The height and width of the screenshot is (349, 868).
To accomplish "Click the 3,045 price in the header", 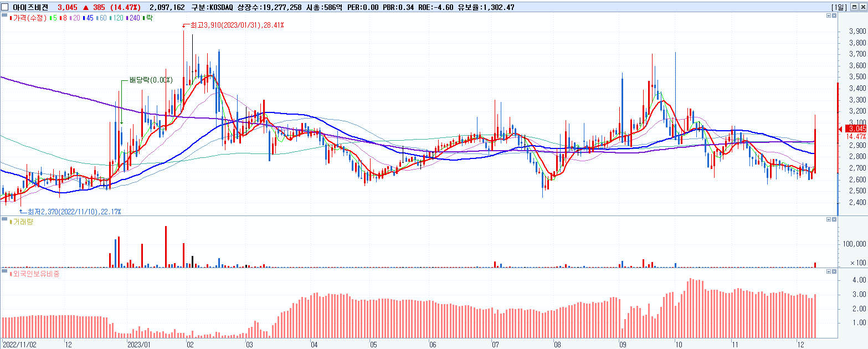I will [68, 7].
